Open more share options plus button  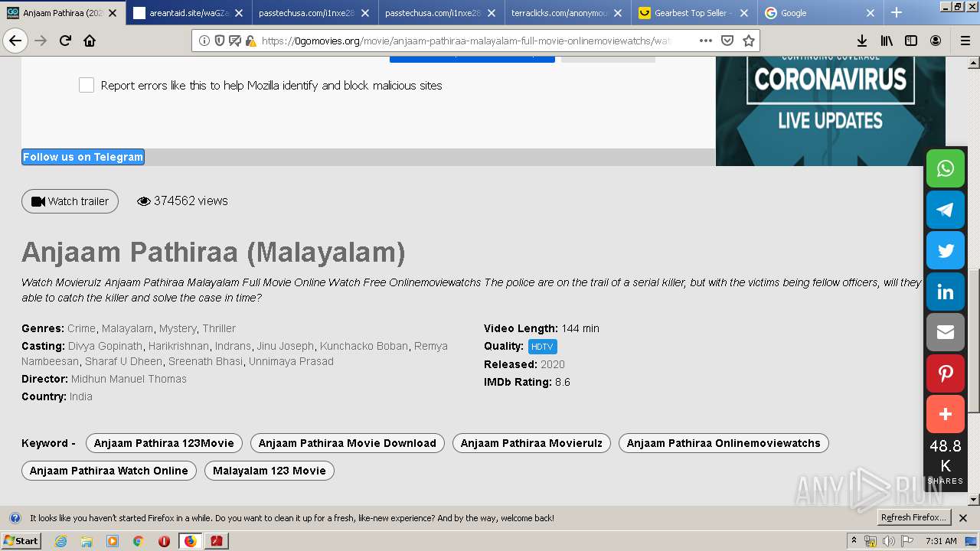[x=946, y=414]
